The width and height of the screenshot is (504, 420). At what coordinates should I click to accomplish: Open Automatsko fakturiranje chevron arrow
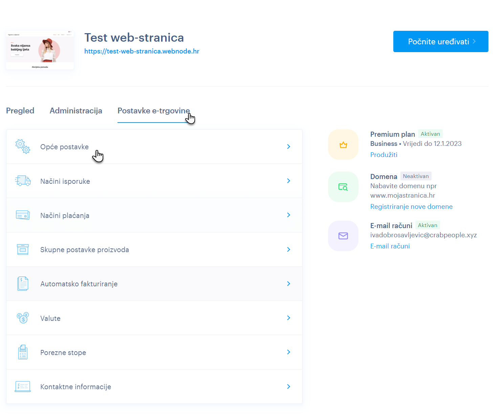click(x=289, y=284)
